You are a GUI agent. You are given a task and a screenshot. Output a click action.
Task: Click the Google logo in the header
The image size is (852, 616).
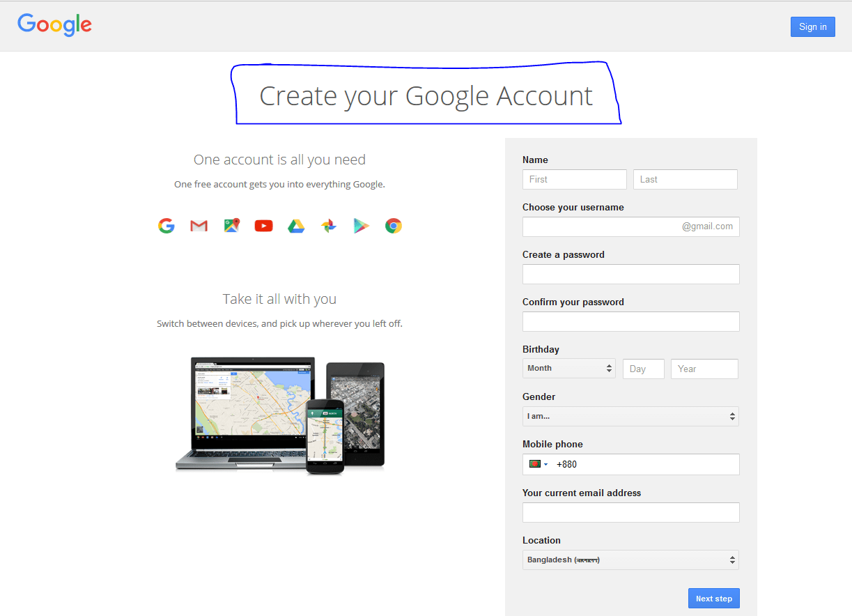coord(54,25)
